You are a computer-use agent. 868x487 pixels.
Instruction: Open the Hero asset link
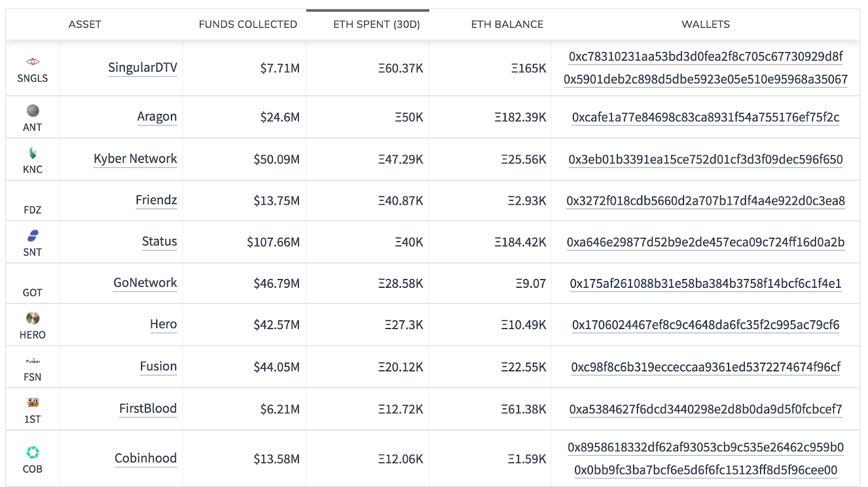tap(163, 324)
